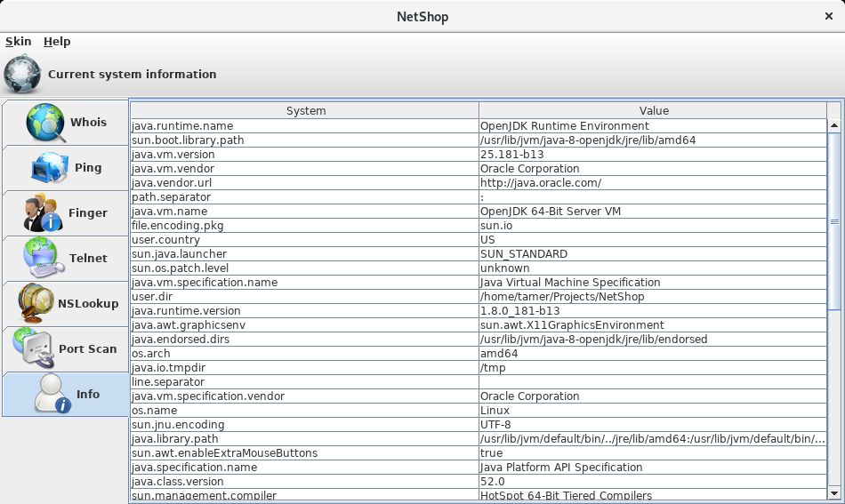This screenshot has width=845, height=504.
Task: Click the SUN_STANDARD value
Action: (653, 253)
